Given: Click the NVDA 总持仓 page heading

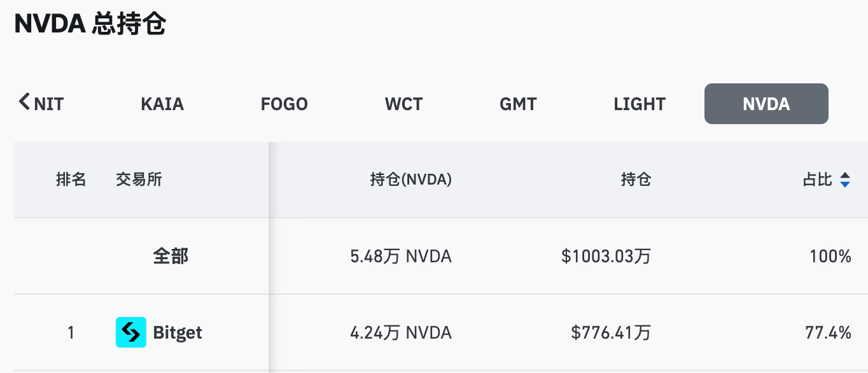Looking at the screenshot, I should (x=90, y=24).
